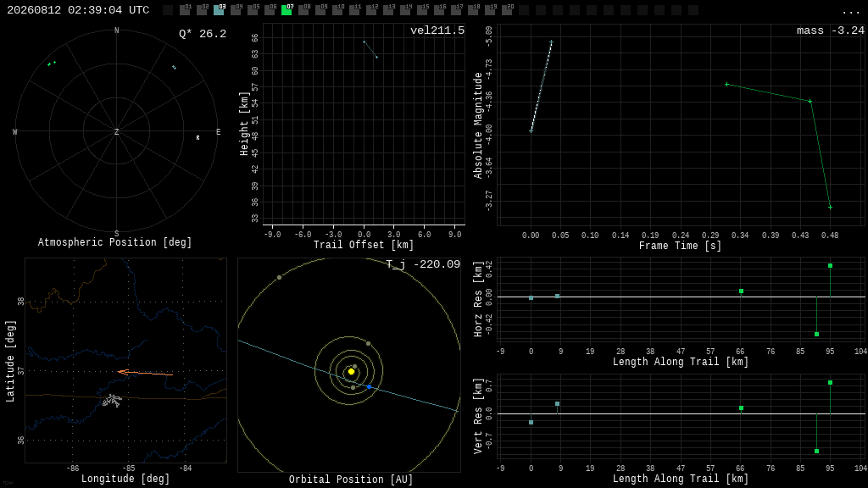This screenshot has width=868, height=488.
Task: Select camera station marker 16
Action: click(x=440, y=9)
